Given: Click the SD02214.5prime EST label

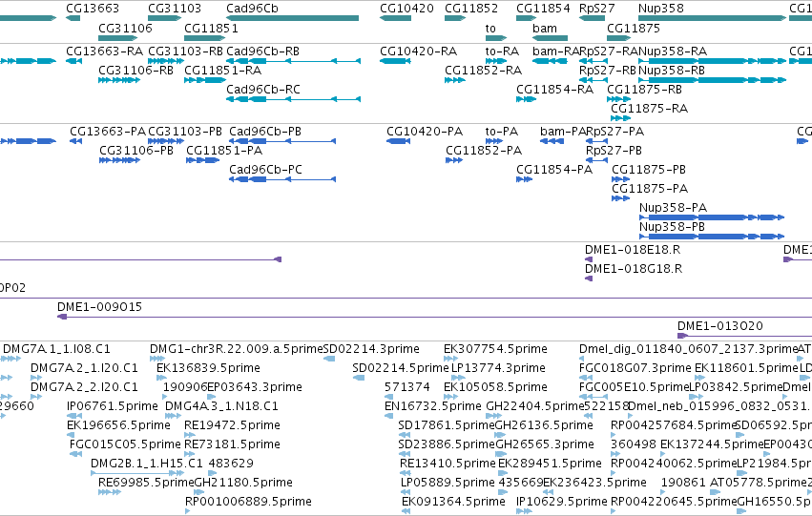Looking at the screenshot, I should [401, 368].
